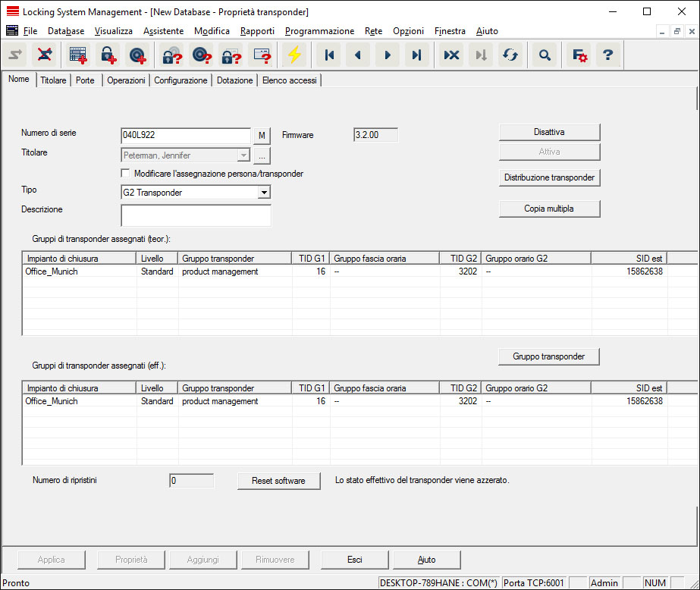Jump to first record with toolbar arrow
Screen dimensions: 700x590
[329, 55]
